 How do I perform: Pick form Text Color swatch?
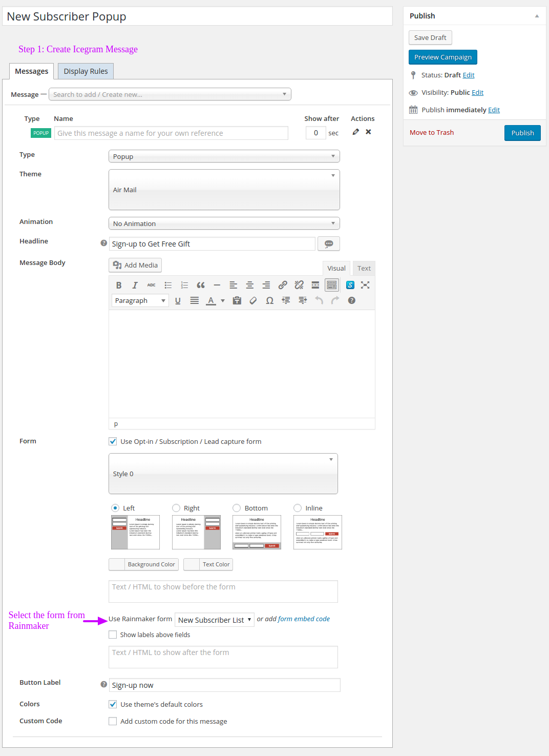(192, 564)
